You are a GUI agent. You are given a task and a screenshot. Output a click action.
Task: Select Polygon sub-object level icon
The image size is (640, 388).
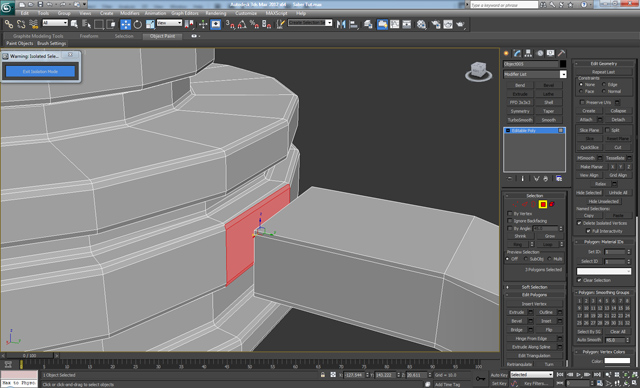pos(543,204)
